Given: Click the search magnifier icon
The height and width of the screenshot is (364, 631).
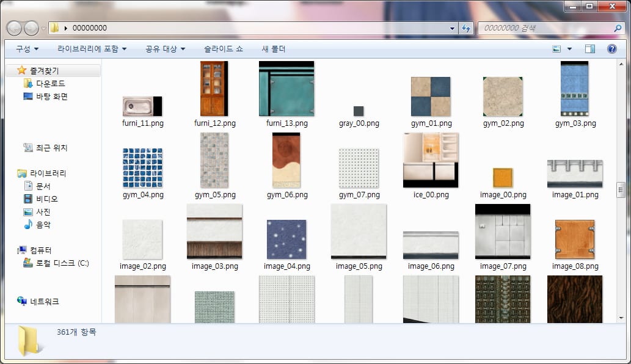Looking at the screenshot, I should pyautogui.click(x=618, y=28).
